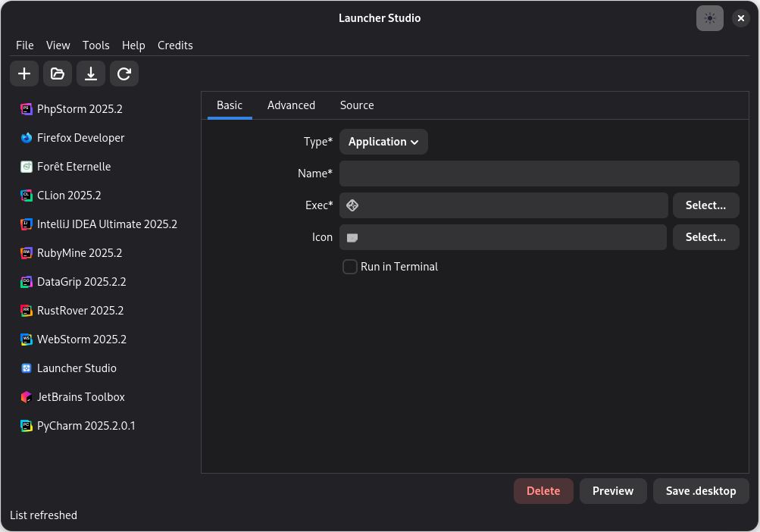Enable the Run in Terminal checkbox
The width and height of the screenshot is (760, 532).
click(349, 266)
